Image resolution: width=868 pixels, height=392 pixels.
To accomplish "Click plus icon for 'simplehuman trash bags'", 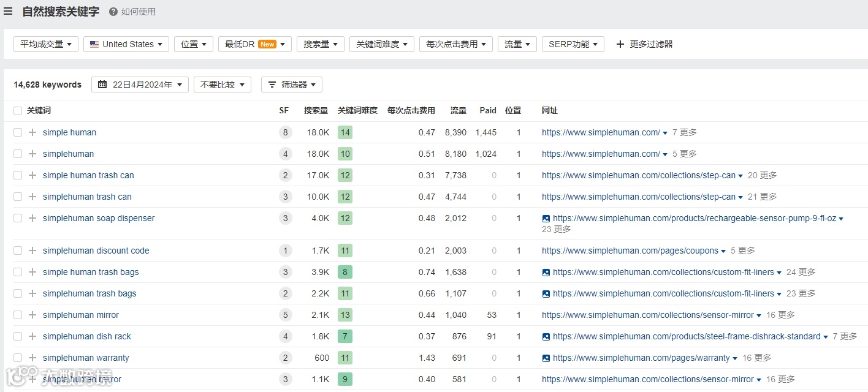I will point(32,293).
